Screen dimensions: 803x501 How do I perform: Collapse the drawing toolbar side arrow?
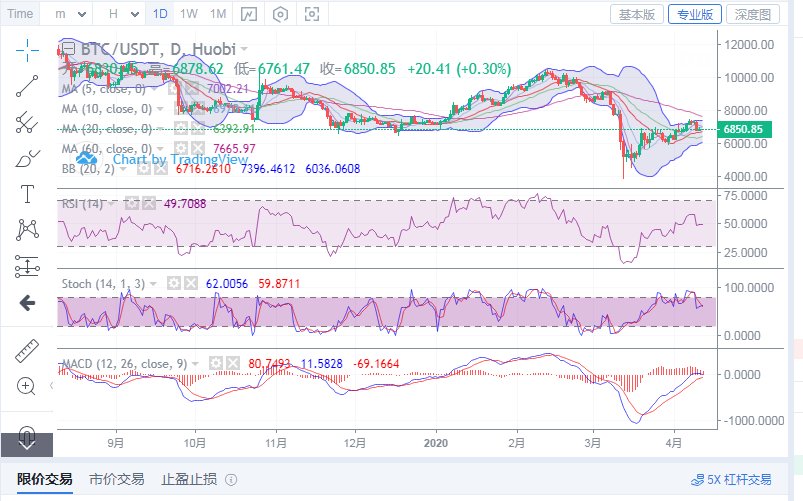click(x=51, y=385)
